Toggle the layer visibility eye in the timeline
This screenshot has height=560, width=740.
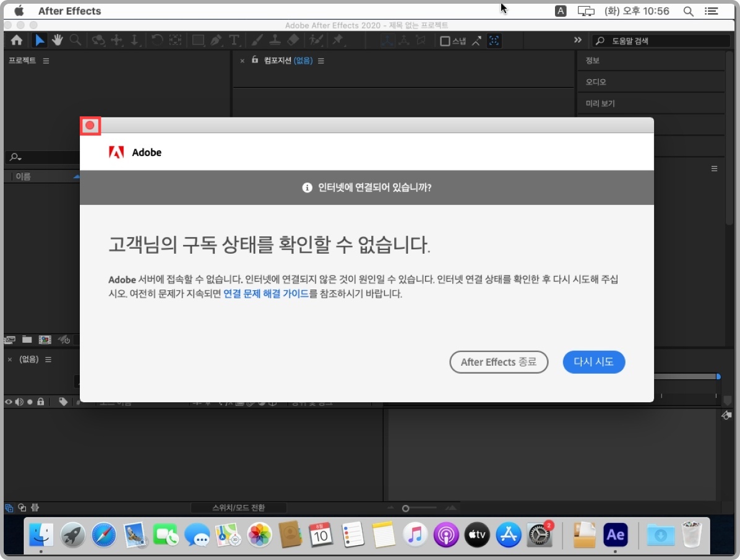click(x=8, y=401)
